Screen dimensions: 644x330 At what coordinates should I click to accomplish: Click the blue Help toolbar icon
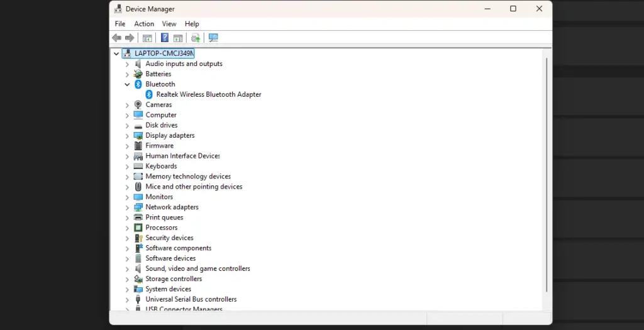click(164, 38)
